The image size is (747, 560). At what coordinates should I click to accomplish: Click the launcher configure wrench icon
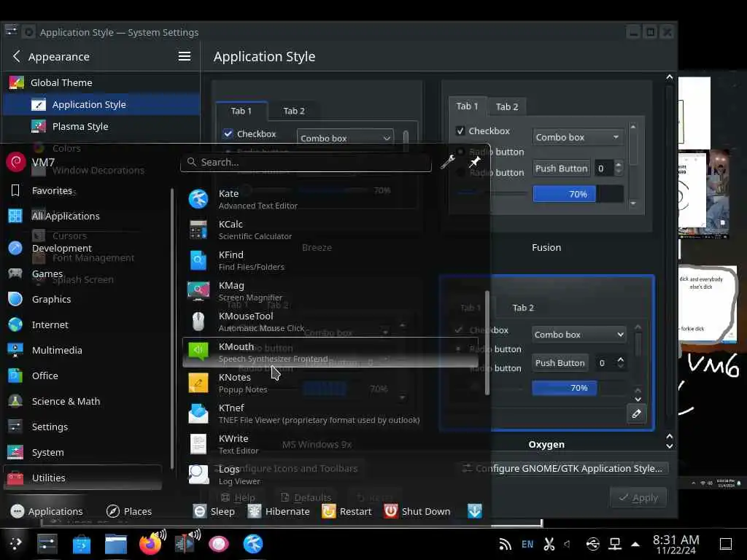pos(447,163)
